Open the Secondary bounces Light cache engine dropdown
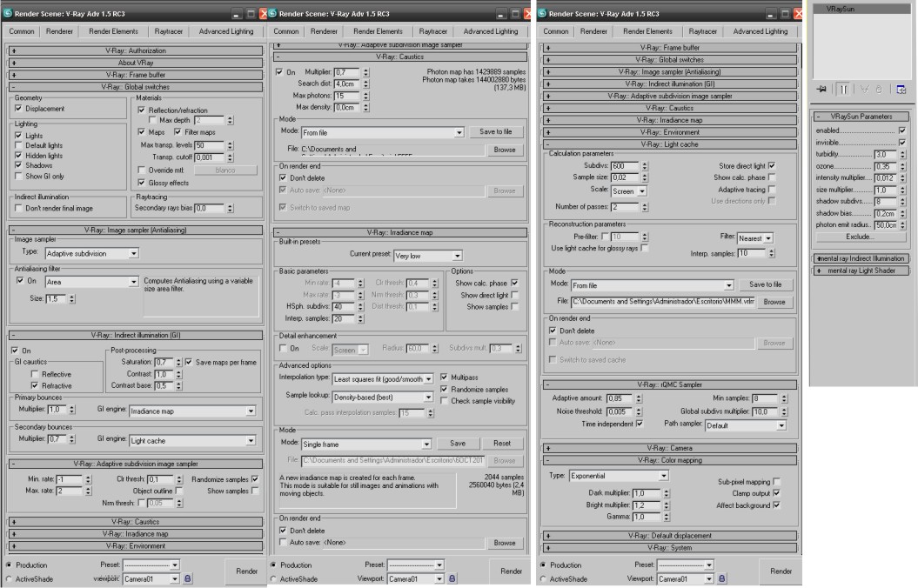This screenshot has width=918, height=588. click(x=192, y=440)
